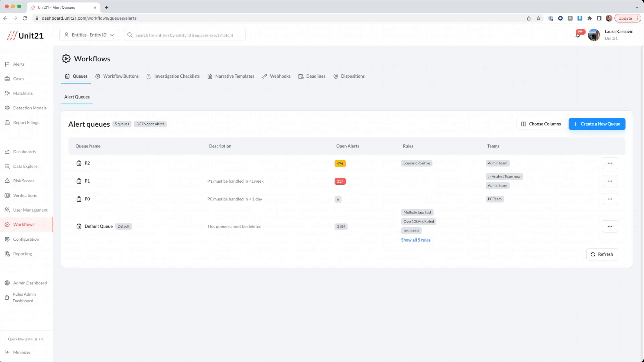The height and width of the screenshot is (362, 644).
Task: Switch to the Workflow Buttons tab
Action: click(x=117, y=76)
